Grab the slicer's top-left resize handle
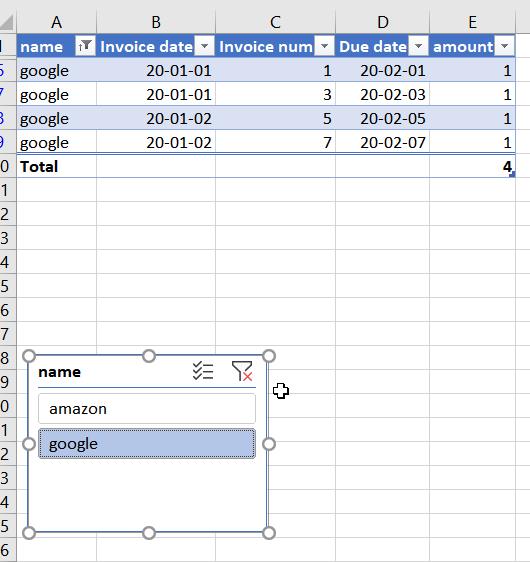This screenshot has height=562, width=530. (x=29, y=356)
